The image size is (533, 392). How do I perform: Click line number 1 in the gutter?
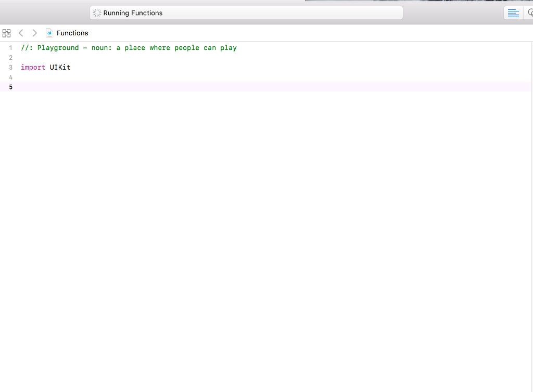[x=10, y=47]
